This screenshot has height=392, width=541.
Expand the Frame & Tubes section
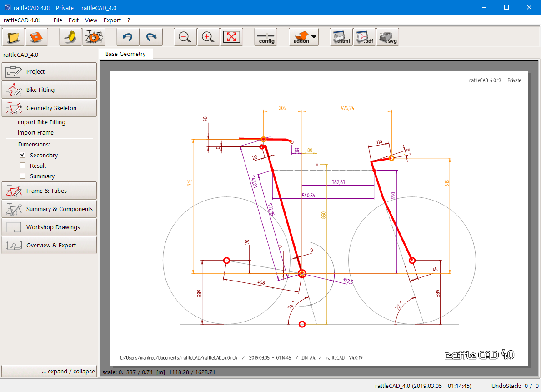click(x=49, y=191)
